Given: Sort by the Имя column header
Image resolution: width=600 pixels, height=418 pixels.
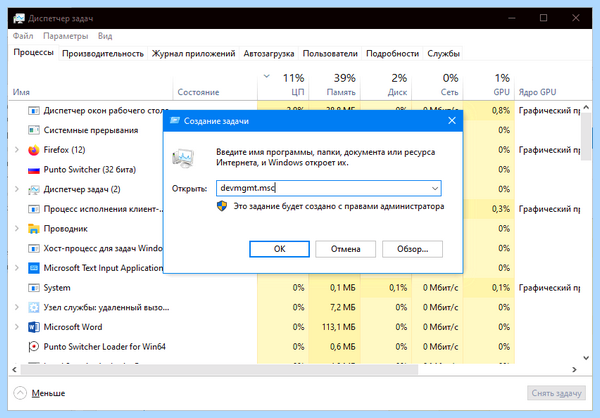Looking at the screenshot, I should click(x=91, y=85).
